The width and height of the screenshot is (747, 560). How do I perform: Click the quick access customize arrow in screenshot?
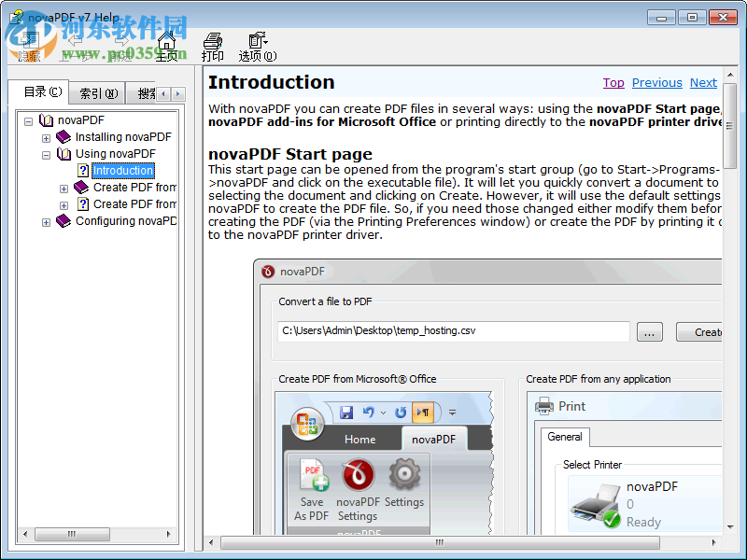click(x=452, y=413)
